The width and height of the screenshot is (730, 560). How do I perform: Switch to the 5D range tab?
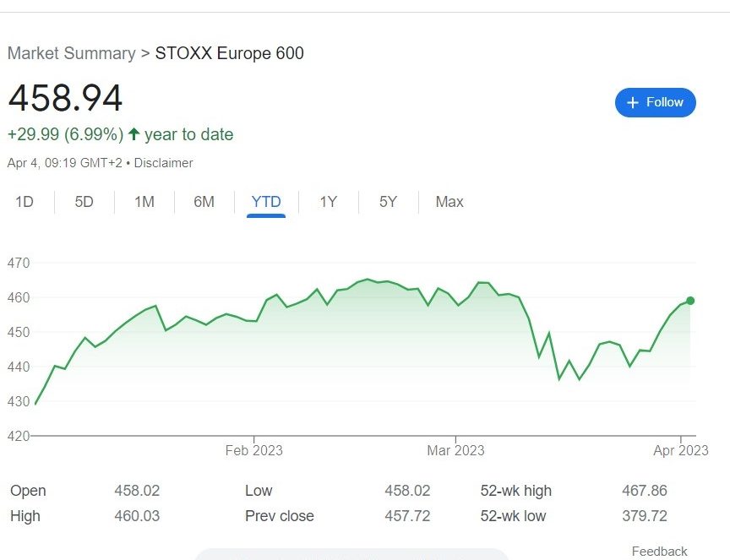click(x=84, y=202)
